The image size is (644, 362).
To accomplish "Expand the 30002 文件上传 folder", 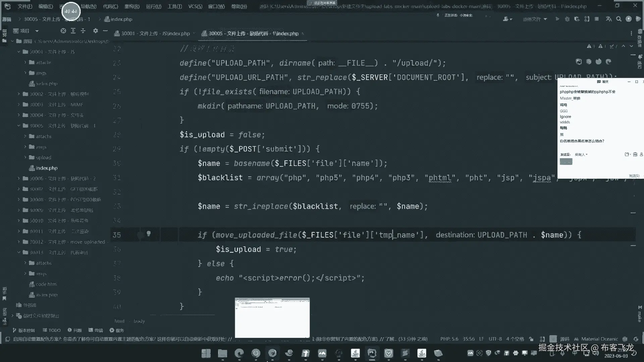I will [x=19, y=94].
